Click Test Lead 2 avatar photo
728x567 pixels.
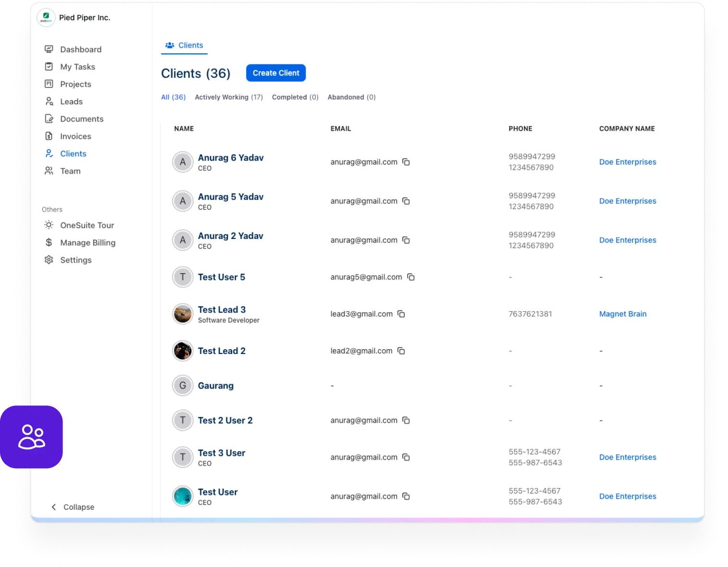[x=183, y=351]
